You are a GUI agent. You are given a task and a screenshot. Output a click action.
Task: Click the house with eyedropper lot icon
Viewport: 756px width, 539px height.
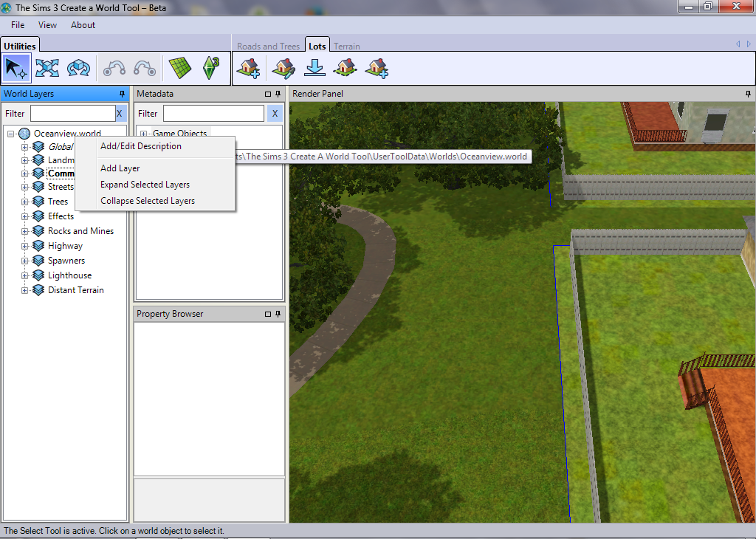point(283,69)
